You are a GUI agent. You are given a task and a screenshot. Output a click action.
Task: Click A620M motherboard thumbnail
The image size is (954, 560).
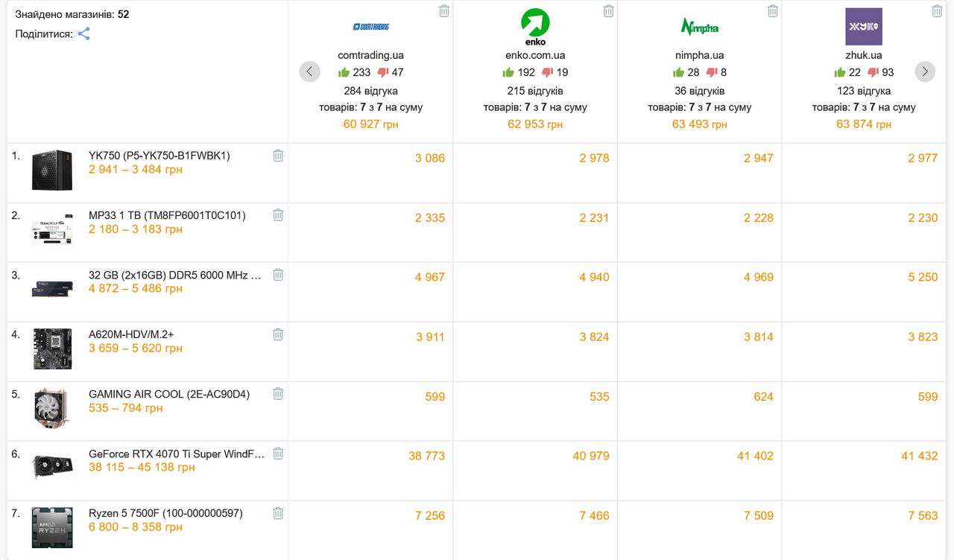[52, 349]
